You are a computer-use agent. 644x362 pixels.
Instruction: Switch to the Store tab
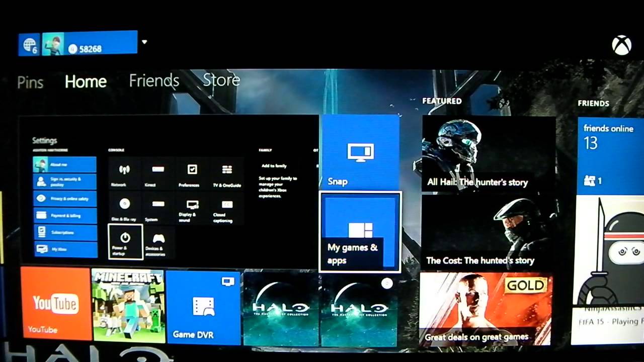pos(221,79)
